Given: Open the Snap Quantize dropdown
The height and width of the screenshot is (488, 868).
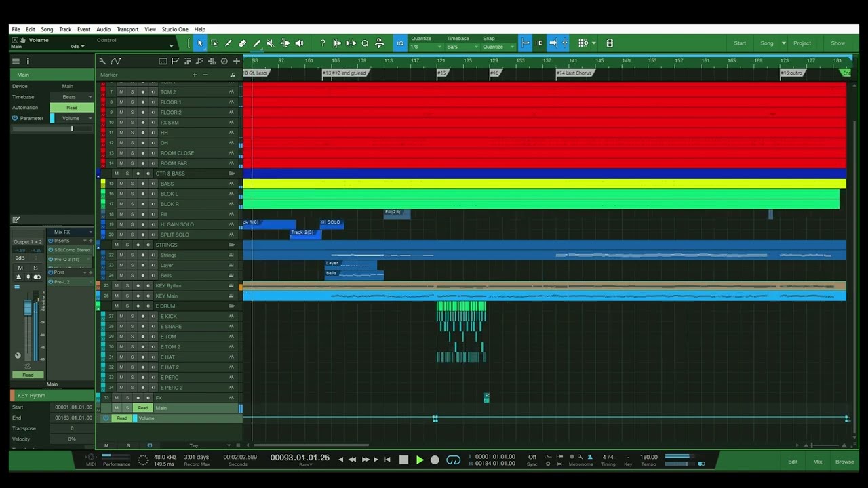Looking at the screenshot, I should tap(498, 47).
